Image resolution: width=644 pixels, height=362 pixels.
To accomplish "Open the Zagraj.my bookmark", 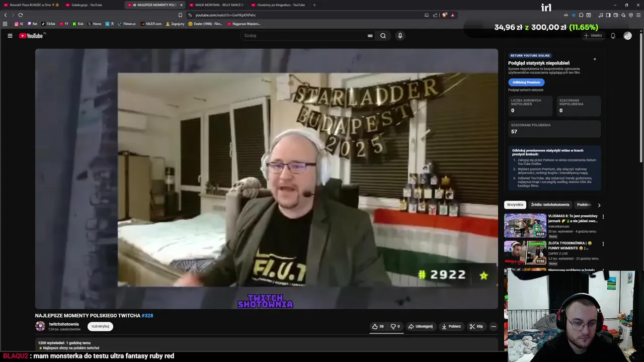I will [175, 24].
